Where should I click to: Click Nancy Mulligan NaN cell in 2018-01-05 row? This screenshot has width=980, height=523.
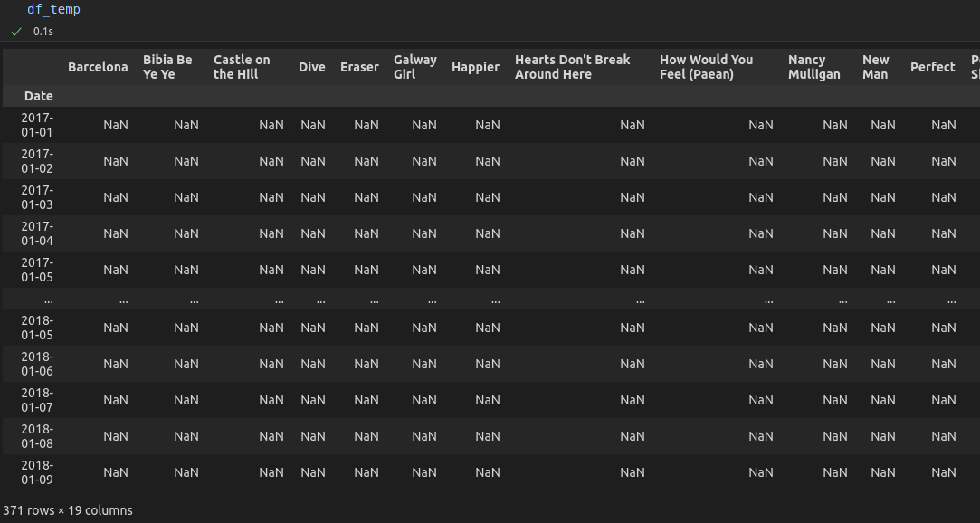[x=835, y=328]
